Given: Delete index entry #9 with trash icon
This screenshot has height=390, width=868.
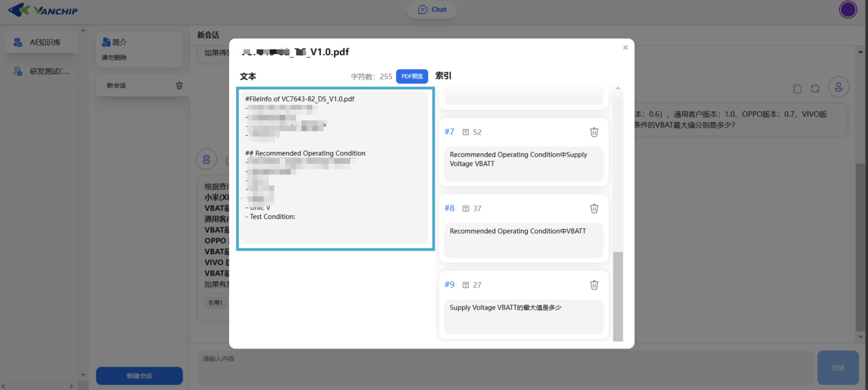Looking at the screenshot, I should tap(594, 285).
